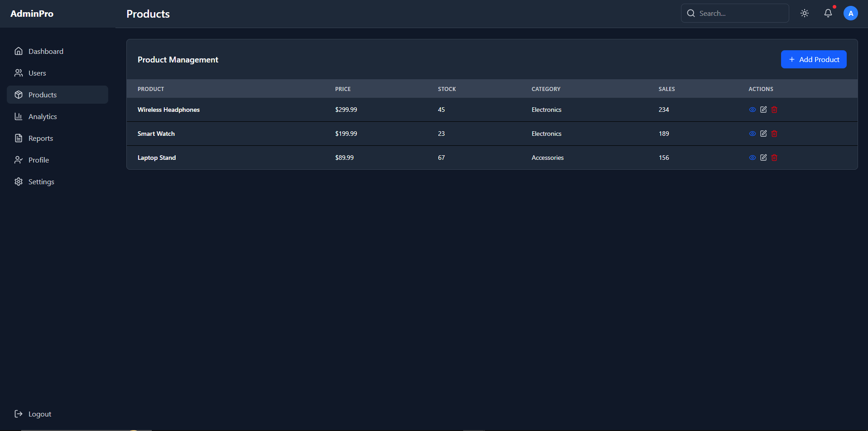868x431 pixels.
Task: Delete the Smart Watch row
Action: (774, 134)
